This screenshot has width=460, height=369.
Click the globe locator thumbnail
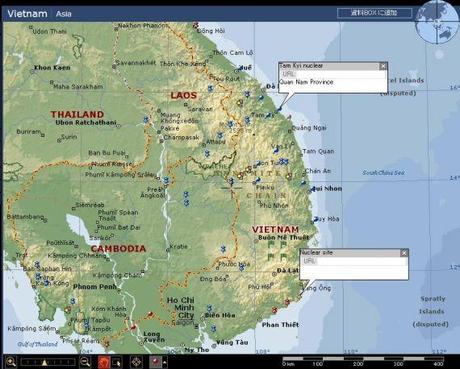point(437,23)
